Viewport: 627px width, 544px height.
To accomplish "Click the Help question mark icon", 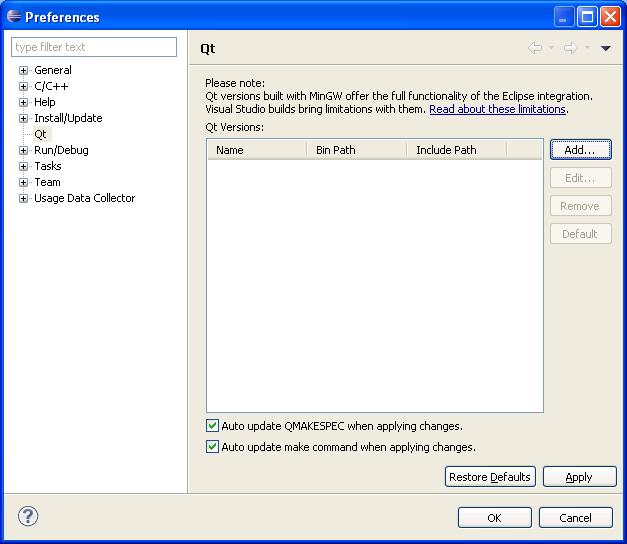I will click(x=28, y=516).
